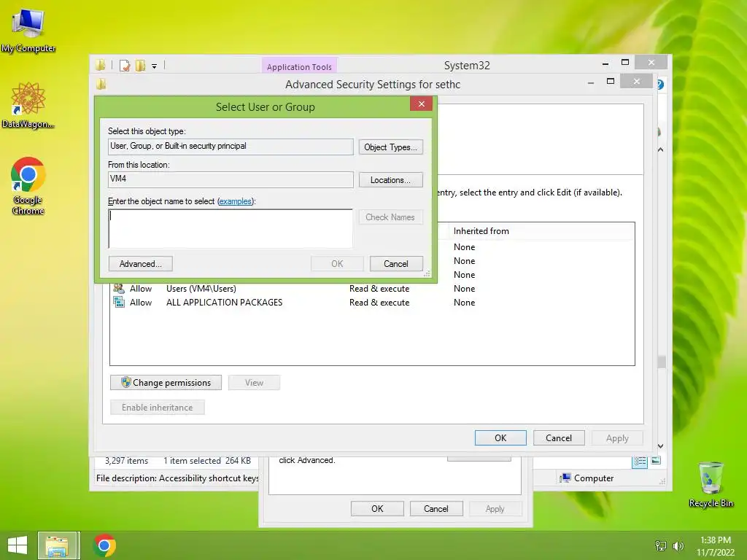Click the New Folder quick access icon
The width and height of the screenshot is (747, 560).
pyautogui.click(x=141, y=66)
